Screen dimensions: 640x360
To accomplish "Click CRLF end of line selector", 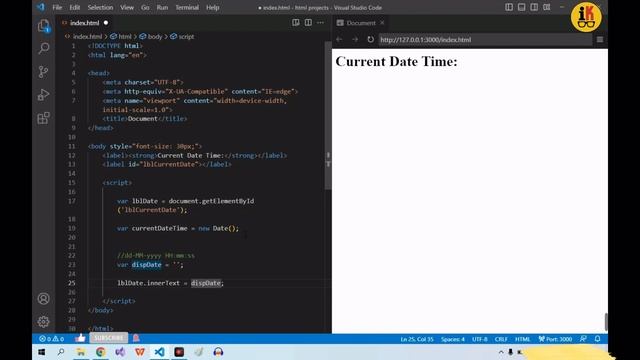I will 501,339.
